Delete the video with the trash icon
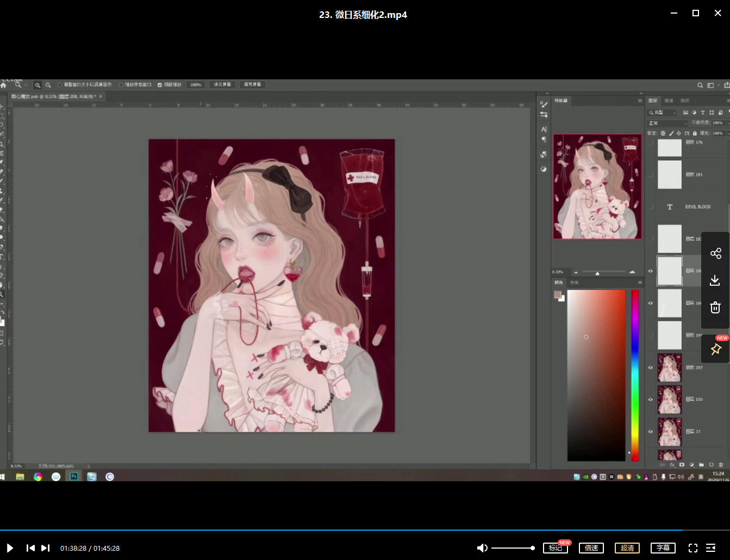 tap(715, 307)
